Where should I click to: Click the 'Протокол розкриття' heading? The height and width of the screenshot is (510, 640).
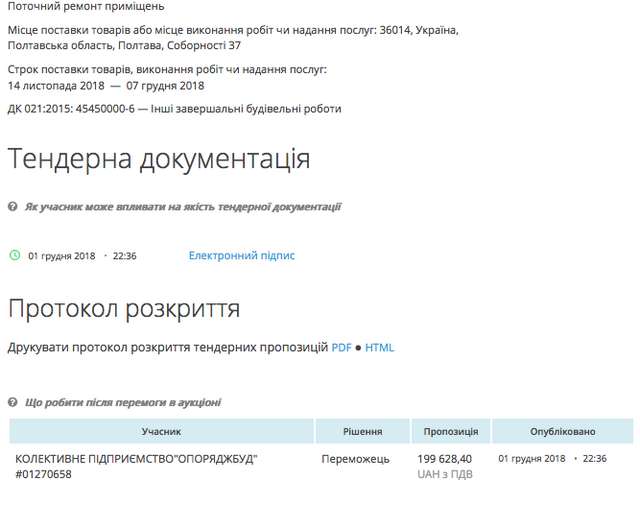(124, 308)
